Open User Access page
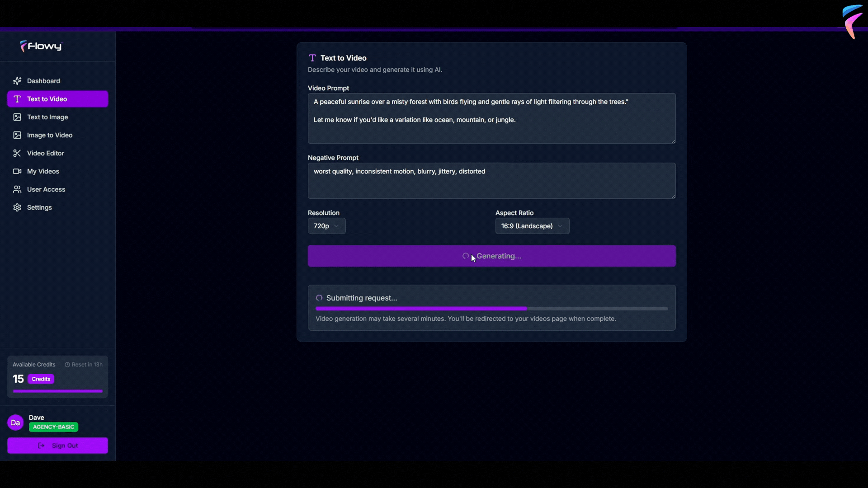The height and width of the screenshot is (488, 868). pos(58,189)
